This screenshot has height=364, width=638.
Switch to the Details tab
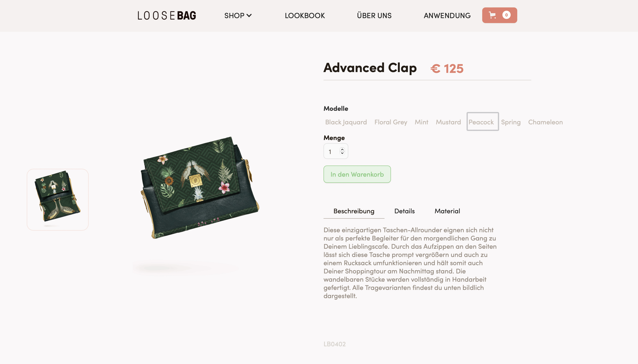404,211
